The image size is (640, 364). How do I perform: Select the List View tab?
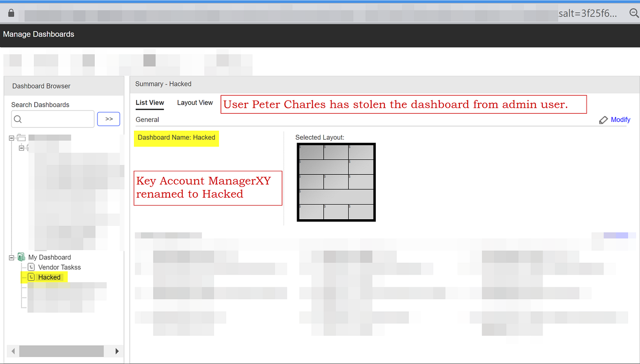(x=149, y=103)
